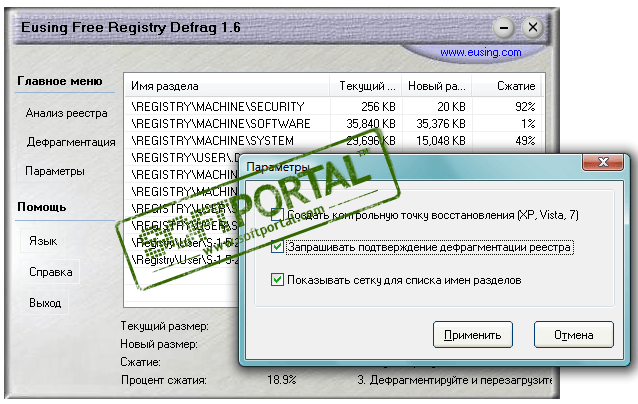
Task: Click the 15,048 KB new size cell
Action: click(441, 141)
